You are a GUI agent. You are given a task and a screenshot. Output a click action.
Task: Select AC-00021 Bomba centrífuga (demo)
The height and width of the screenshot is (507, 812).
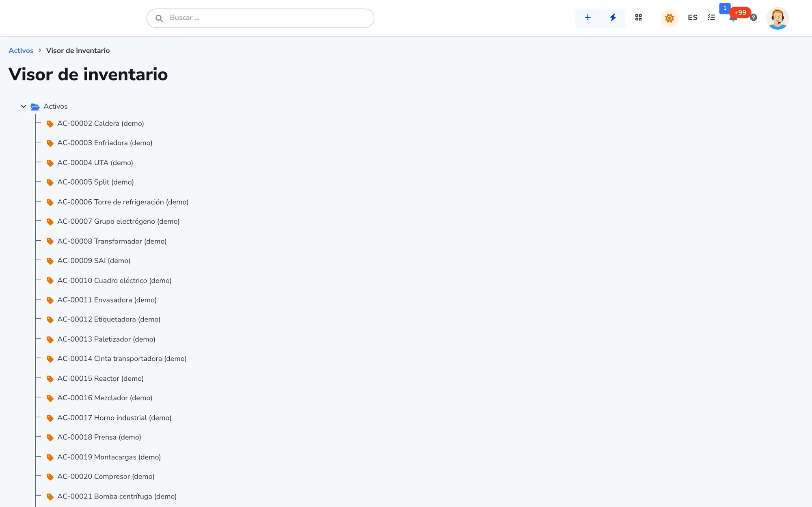[x=117, y=496]
